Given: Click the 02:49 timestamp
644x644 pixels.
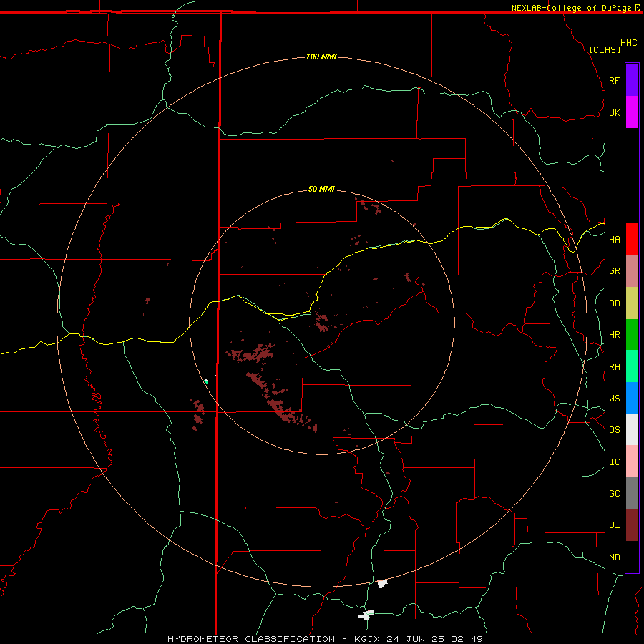Looking at the screenshot, I should (467, 639).
